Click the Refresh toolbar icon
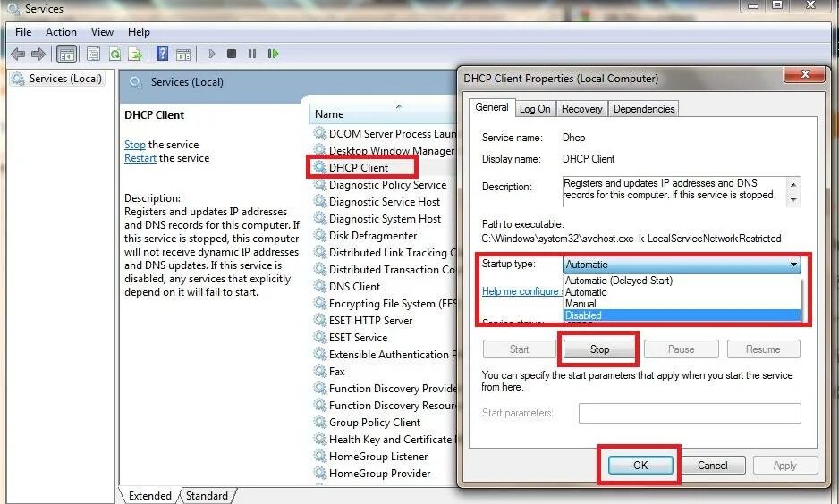 coord(114,54)
